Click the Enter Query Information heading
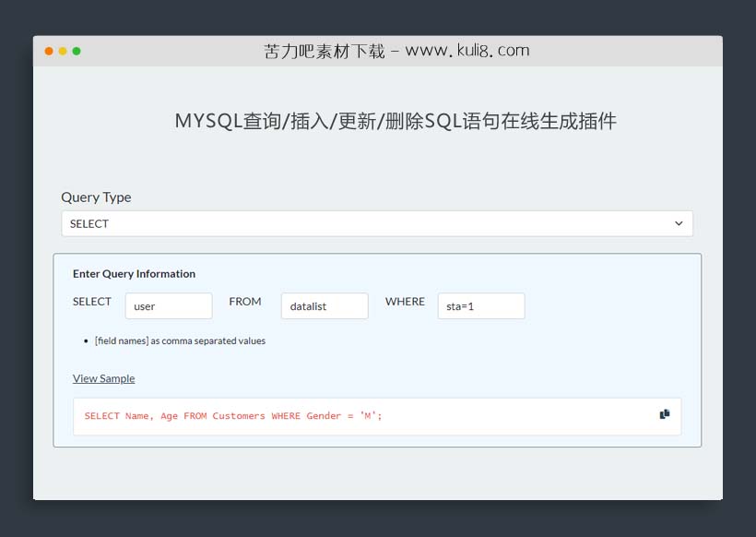The width and height of the screenshot is (756, 537). click(134, 273)
